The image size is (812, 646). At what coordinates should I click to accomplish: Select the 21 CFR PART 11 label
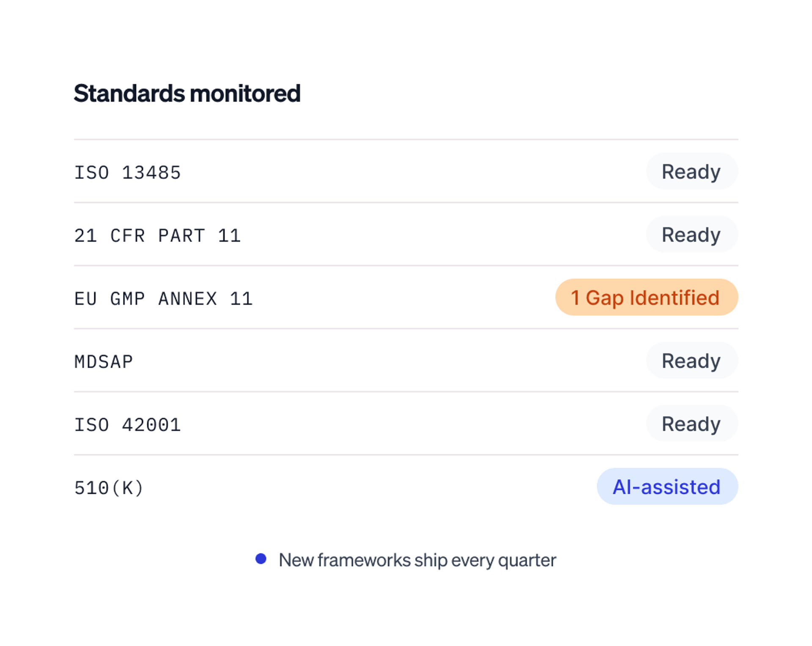point(157,236)
